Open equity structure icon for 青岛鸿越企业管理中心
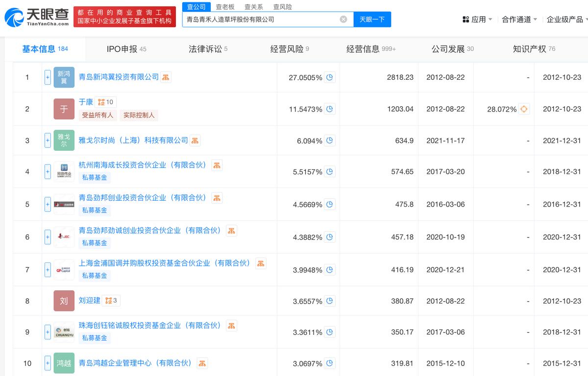This screenshot has height=376, width=588. [x=202, y=363]
